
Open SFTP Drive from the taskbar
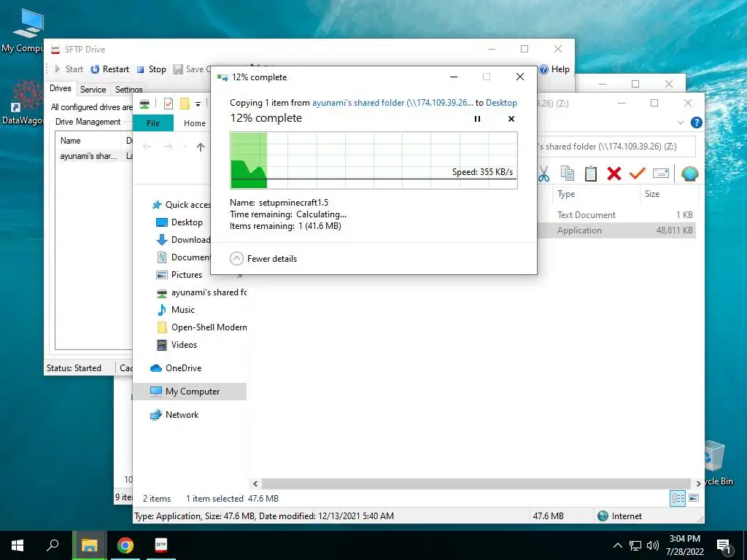(161, 545)
